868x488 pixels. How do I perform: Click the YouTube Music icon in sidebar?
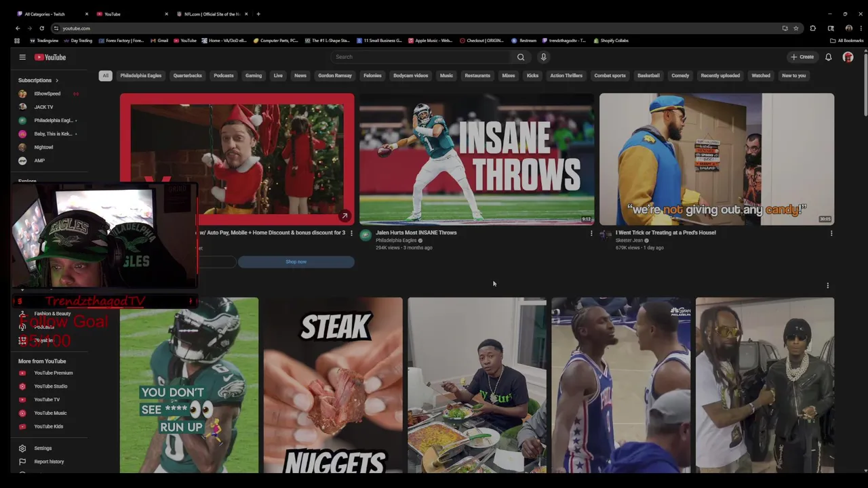(x=22, y=413)
